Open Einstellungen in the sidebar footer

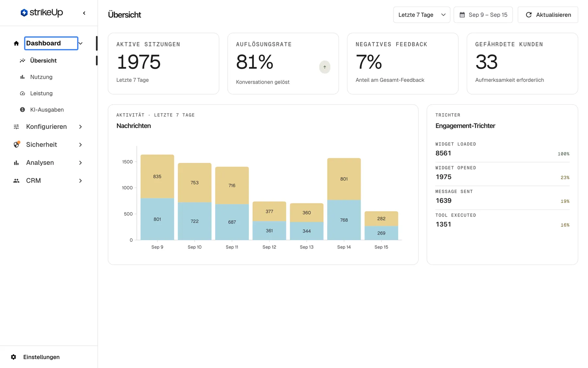point(41,357)
